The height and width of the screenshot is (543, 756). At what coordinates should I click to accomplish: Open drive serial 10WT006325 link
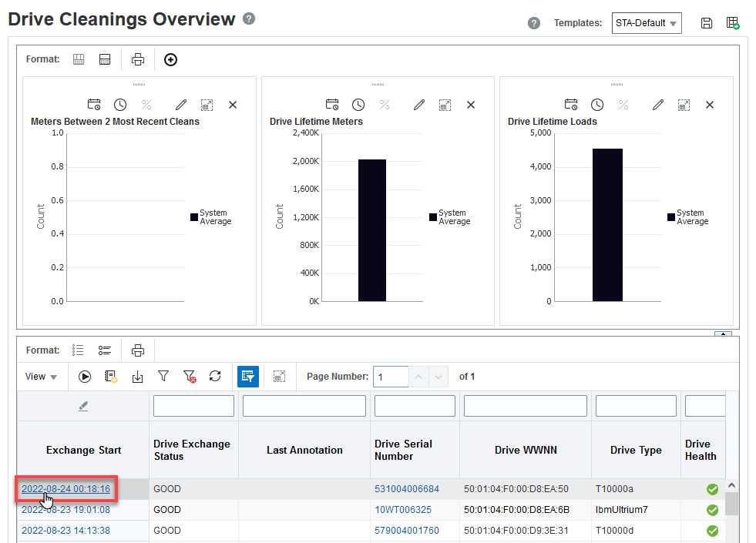pos(403,510)
